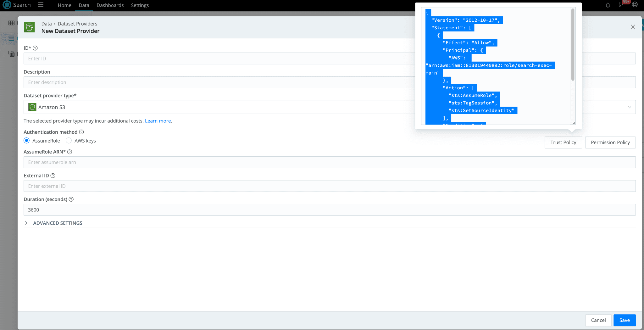Open the Settings menu item
Image resolution: width=644 pixels, height=330 pixels.
pyautogui.click(x=140, y=5)
